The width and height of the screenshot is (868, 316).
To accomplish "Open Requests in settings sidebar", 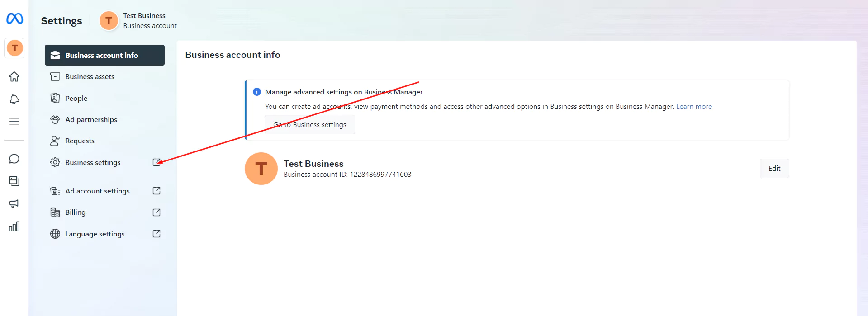I will tap(80, 141).
